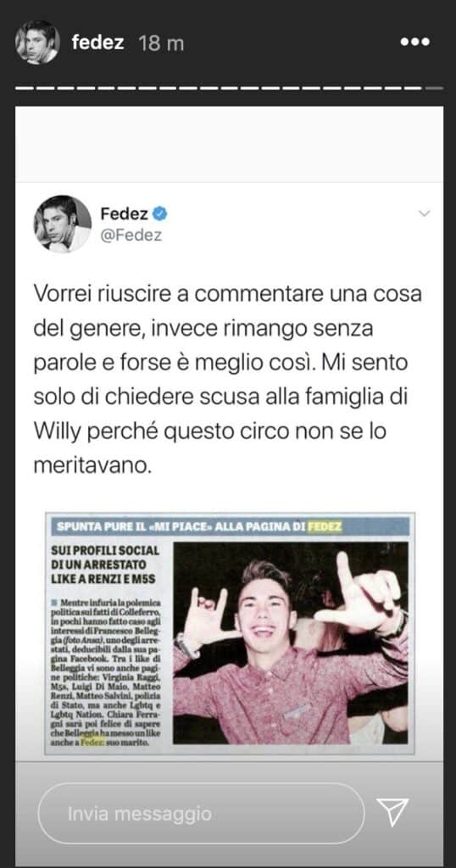Open the @Fedez handle link

pos(131,235)
